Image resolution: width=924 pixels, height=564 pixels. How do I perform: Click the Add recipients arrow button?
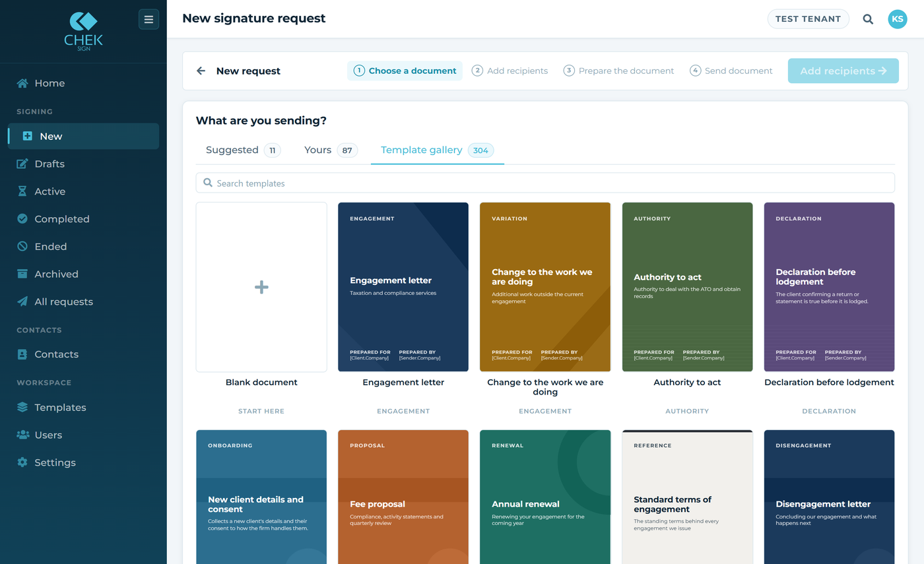pos(843,71)
